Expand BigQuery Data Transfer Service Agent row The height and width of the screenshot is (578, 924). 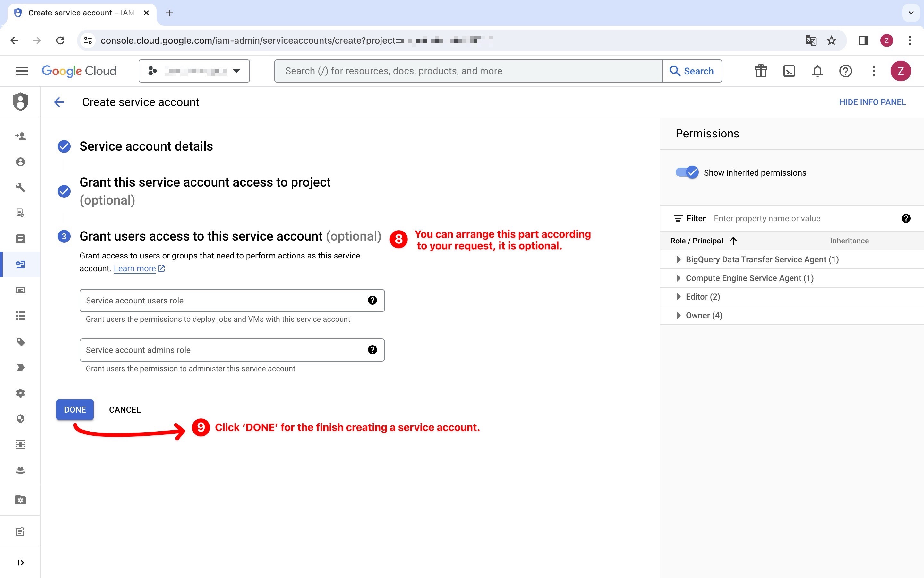point(678,259)
